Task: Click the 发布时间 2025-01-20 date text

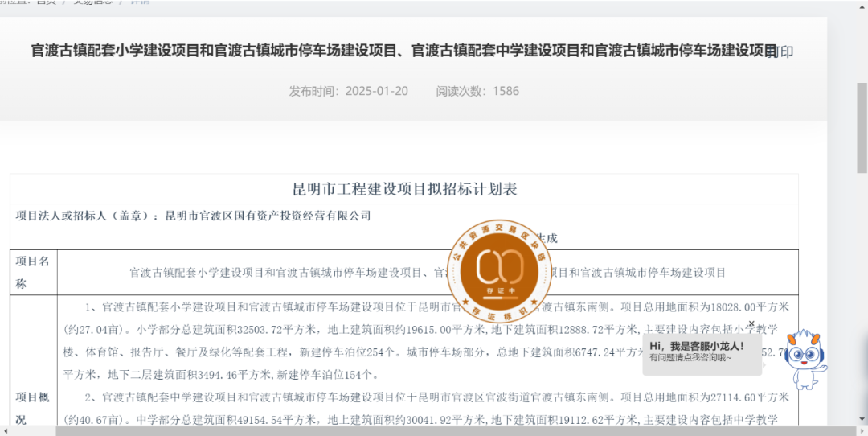Action: [349, 91]
